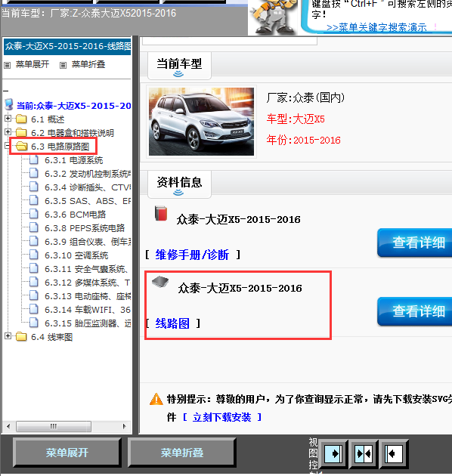
Task: Open 6.3.8 PEPS系统电路 page
Action: pyautogui.click(x=85, y=228)
